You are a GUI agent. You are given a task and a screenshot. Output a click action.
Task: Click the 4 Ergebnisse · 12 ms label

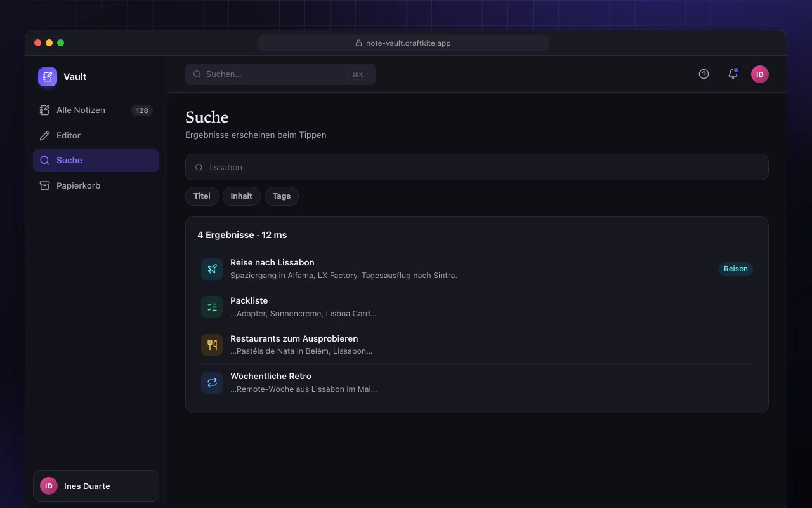coord(242,235)
